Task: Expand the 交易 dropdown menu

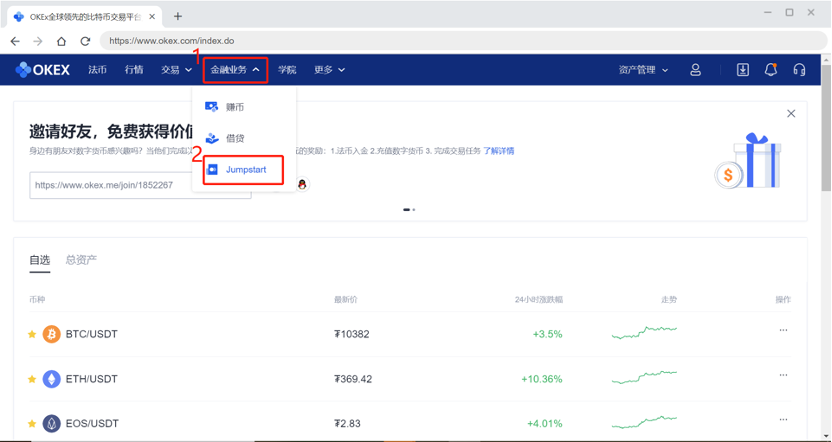Action: (x=176, y=70)
